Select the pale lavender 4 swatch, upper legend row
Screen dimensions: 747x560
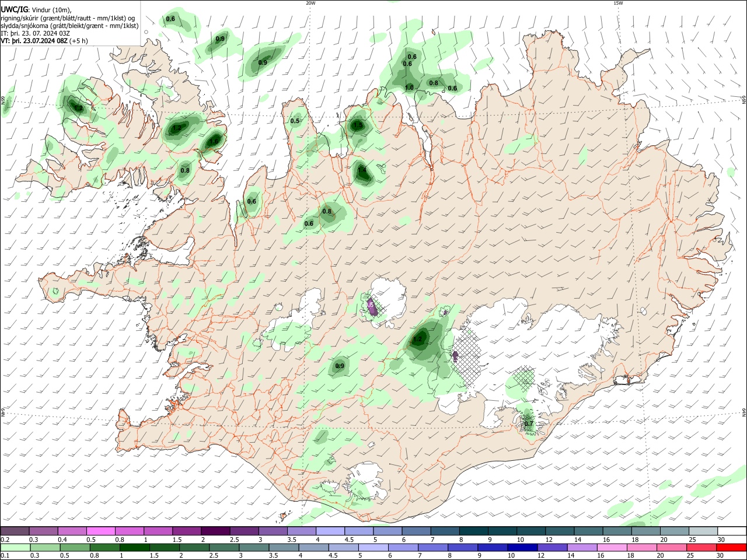(329, 531)
